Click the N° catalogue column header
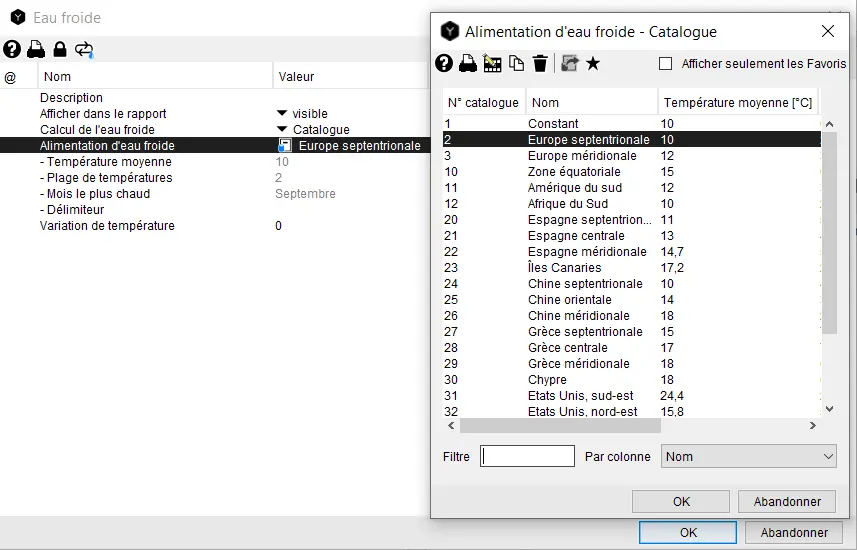This screenshot has height=550, width=857. tap(483, 102)
